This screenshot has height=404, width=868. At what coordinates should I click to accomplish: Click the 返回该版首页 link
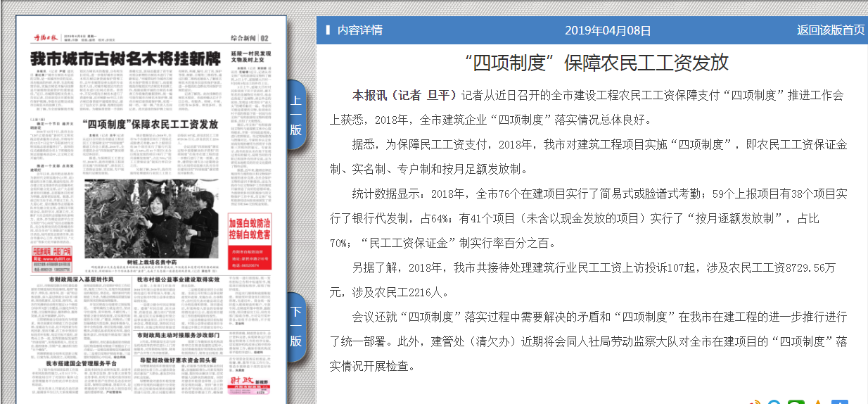(x=830, y=30)
